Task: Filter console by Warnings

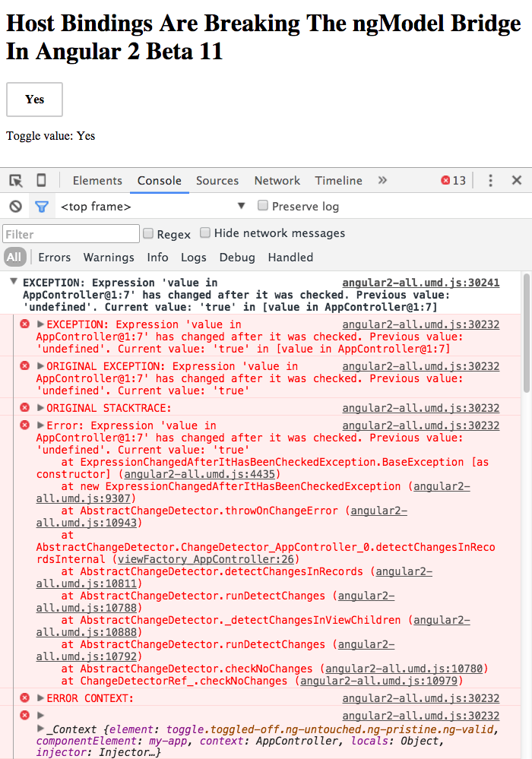Action: [x=109, y=258]
